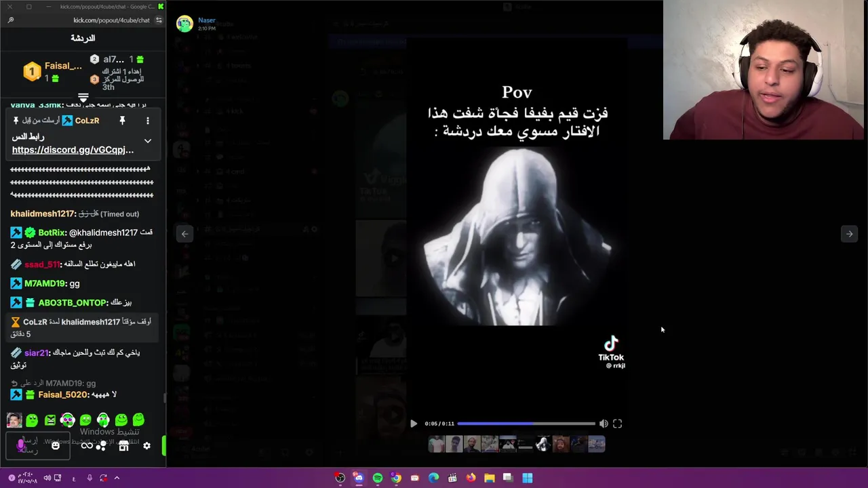868x488 pixels.
Task: Open Spotify from the taskbar
Action: pos(378,478)
